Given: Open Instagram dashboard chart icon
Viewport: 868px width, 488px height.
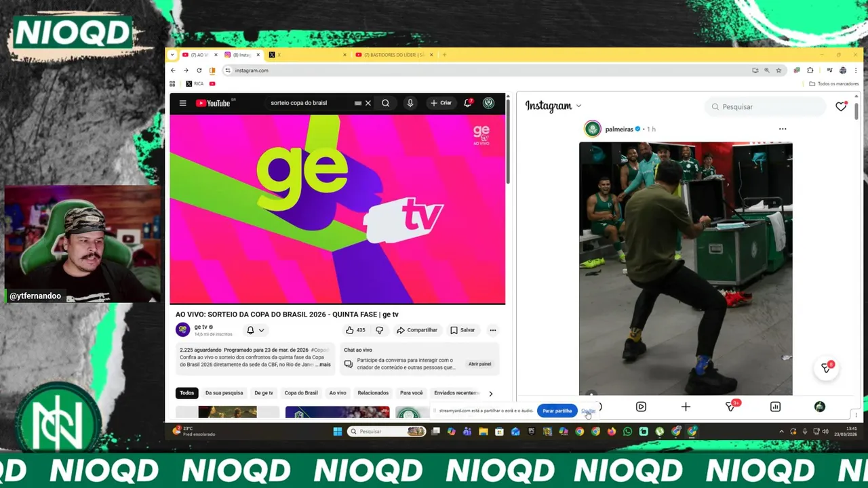Looking at the screenshot, I should tap(775, 407).
